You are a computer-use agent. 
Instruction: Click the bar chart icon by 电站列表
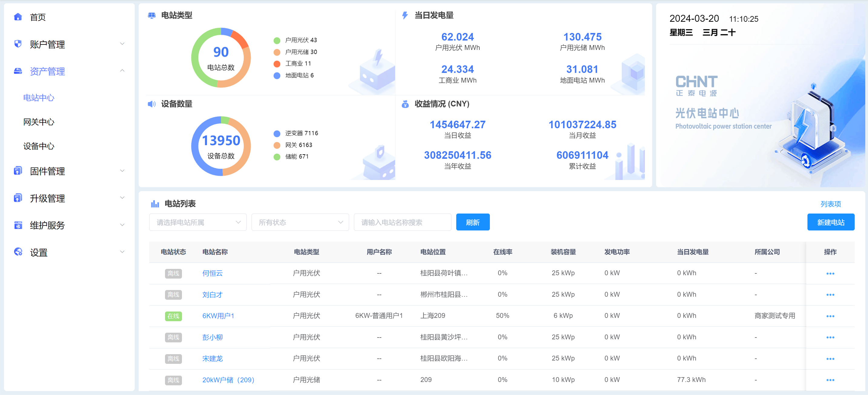click(x=155, y=204)
